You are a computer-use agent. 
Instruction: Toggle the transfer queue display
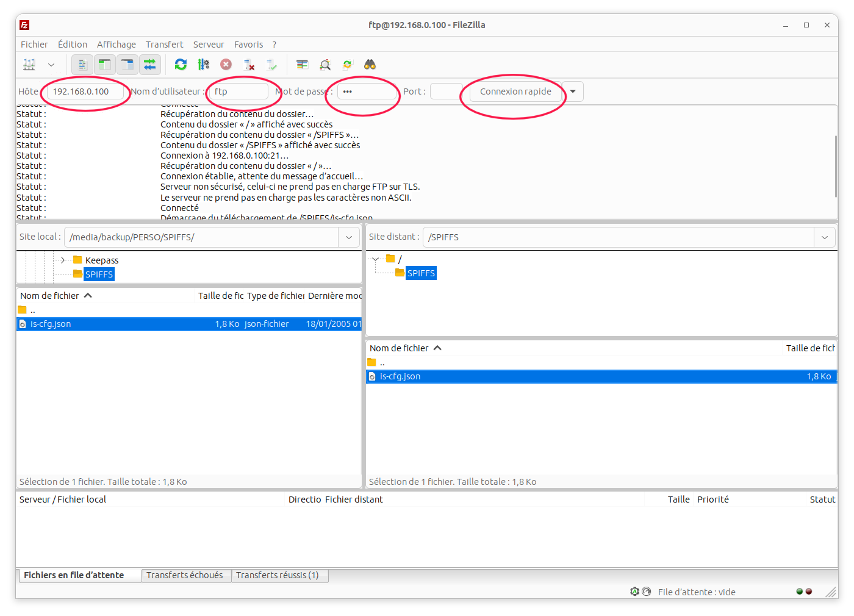tap(149, 65)
